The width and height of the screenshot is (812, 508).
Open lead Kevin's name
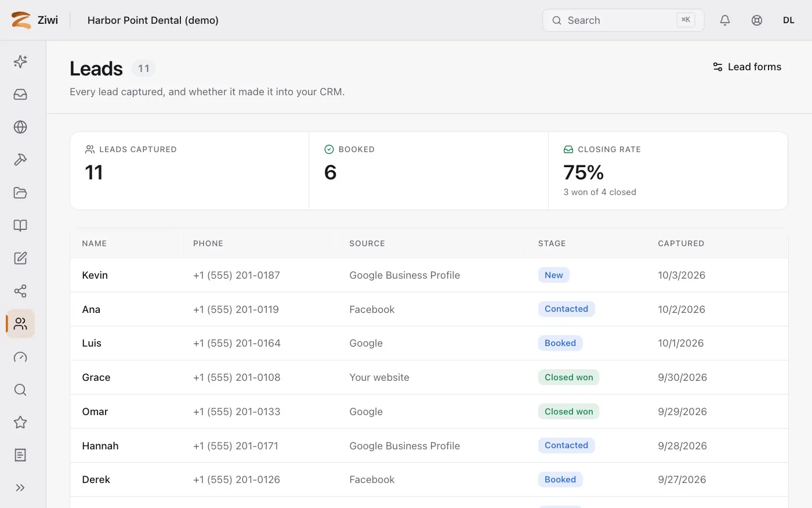point(95,275)
